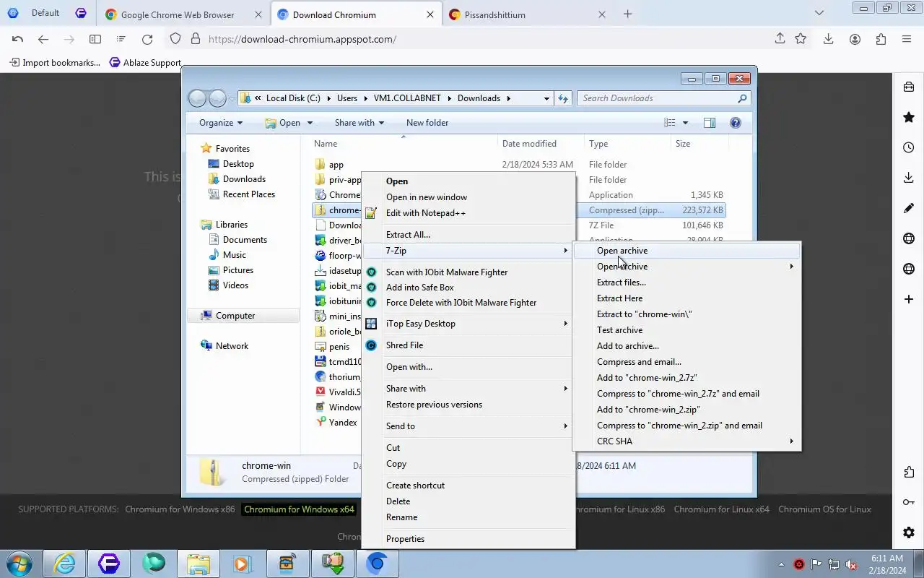Screen dimensions: 924x578
Task: Click Chromium OS for Linux link
Action: pyautogui.click(x=824, y=509)
